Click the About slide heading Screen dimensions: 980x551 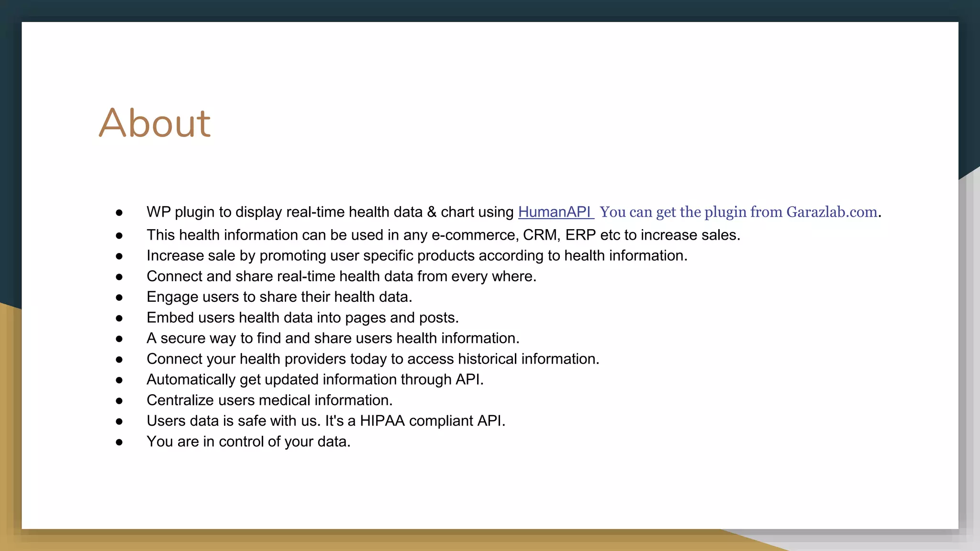tap(155, 123)
